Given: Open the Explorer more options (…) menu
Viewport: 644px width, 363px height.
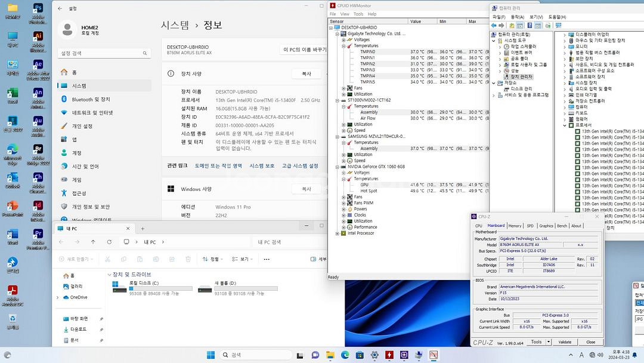Looking at the screenshot, I should pyautogui.click(x=267, y=259).
